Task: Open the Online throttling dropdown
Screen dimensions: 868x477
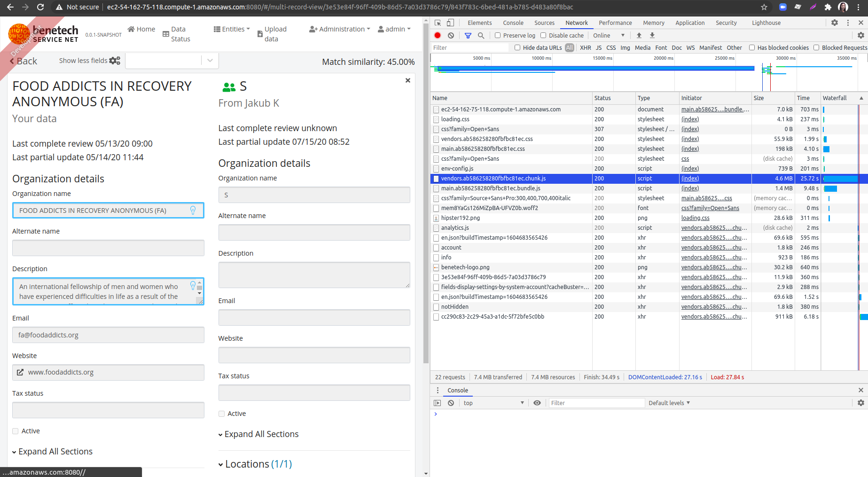Action: click(607, 35)
